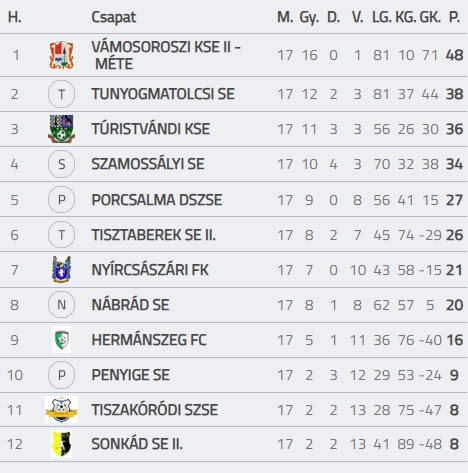This screenshot has height=473, width=468.
Task: Click the Gy. wins column header
Action: tap(309, 18)
